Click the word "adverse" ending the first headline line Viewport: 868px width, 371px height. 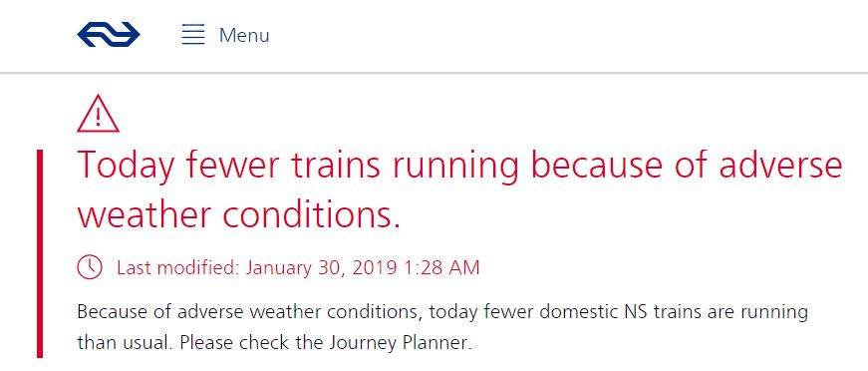click(780, 165)
